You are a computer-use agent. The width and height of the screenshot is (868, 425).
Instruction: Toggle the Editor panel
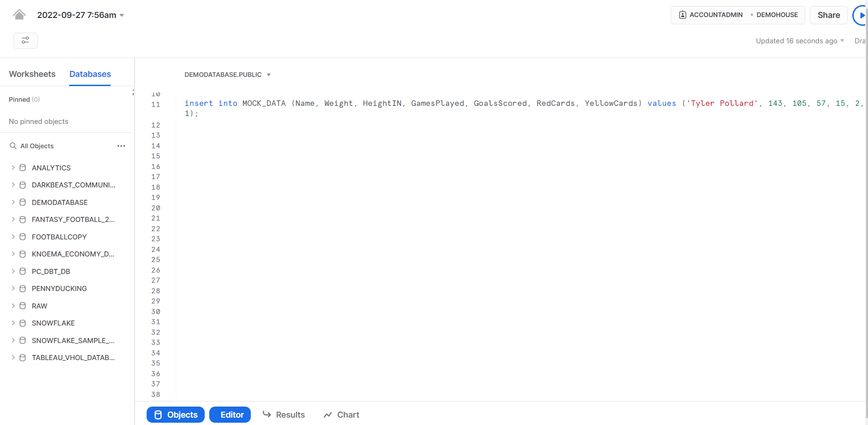230,414
